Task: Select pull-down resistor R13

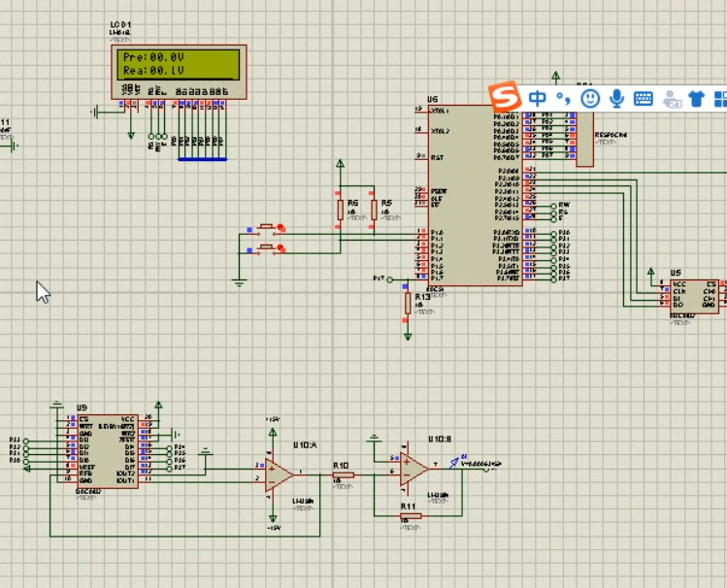Action: (x=408, y=304)
